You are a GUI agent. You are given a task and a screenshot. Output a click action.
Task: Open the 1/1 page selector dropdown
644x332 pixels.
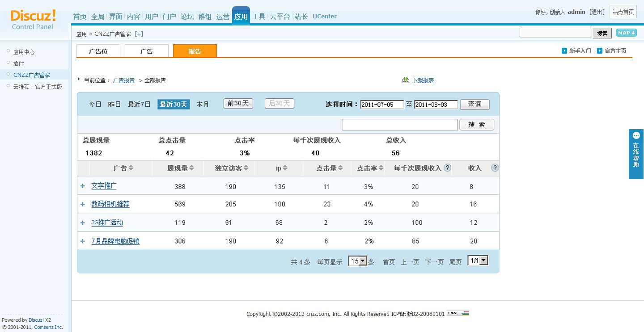[478, 261]
